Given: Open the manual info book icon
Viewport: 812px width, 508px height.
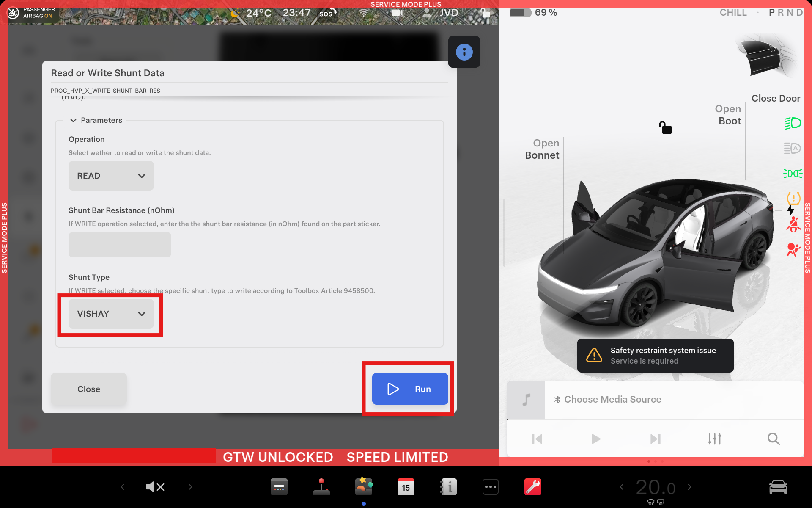Looking at the screenshot, I should coord(448,487).
